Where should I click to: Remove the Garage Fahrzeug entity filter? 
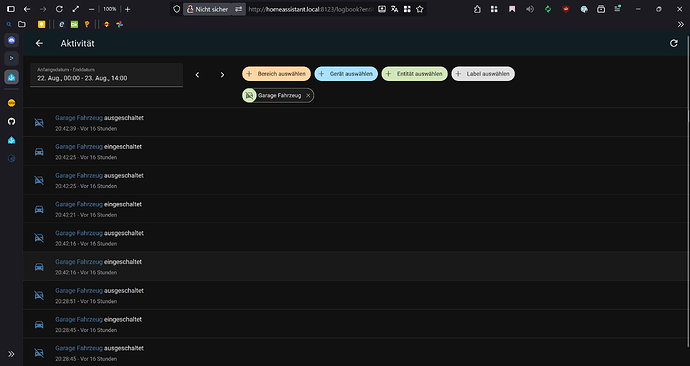[x=308, y=95]
